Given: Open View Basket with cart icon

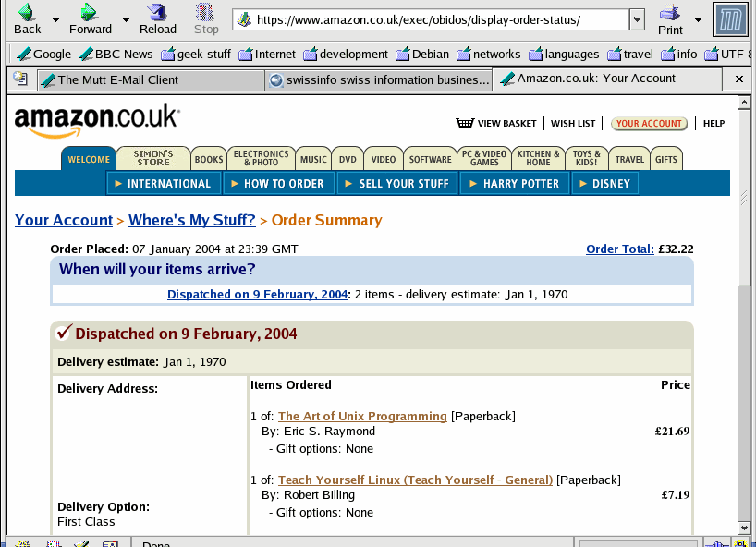Looking at the screenshot, I should 496,124.
